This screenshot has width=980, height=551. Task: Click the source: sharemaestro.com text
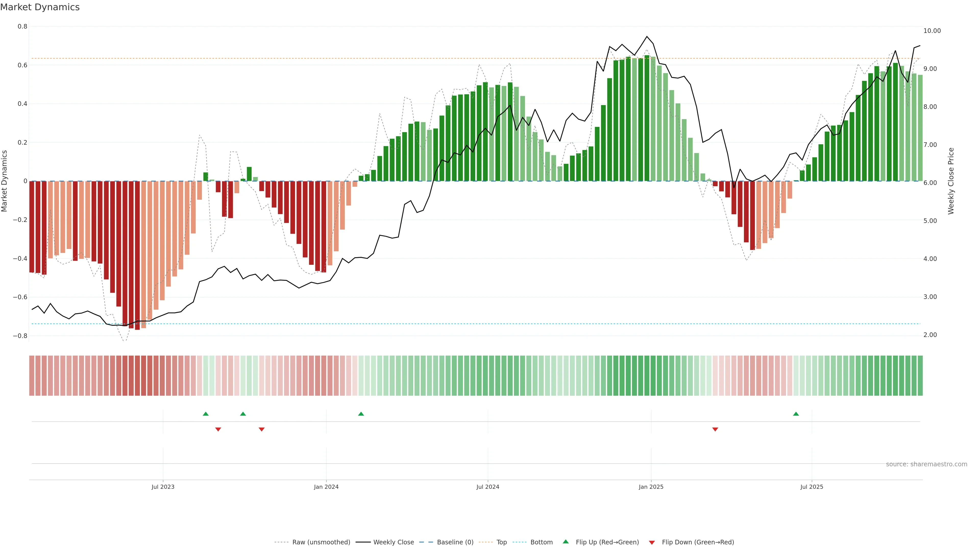[926, 464]
